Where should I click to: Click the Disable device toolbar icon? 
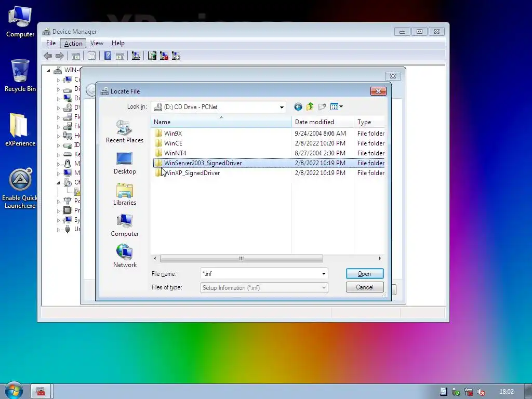tap(176, 56)
